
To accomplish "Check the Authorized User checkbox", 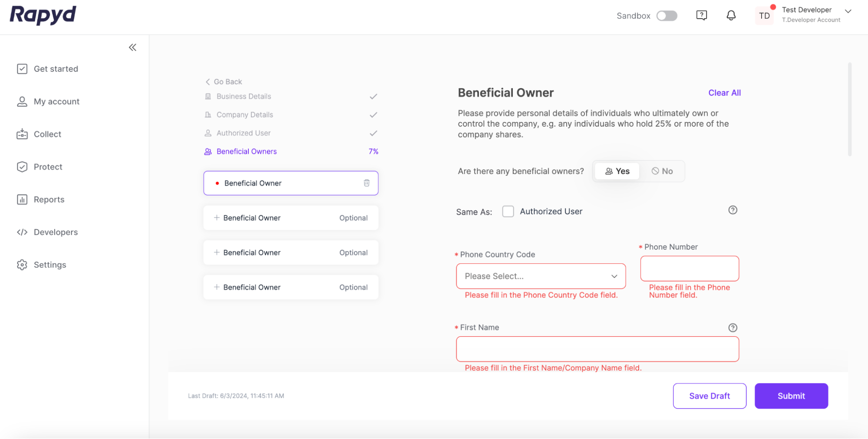I will coord(508,211).
